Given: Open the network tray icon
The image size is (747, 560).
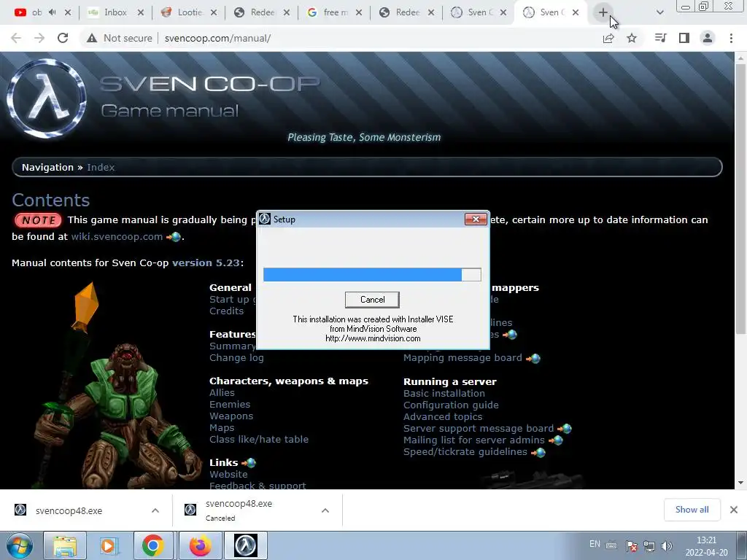Looking at the screenshot, I should pos(649,545).
